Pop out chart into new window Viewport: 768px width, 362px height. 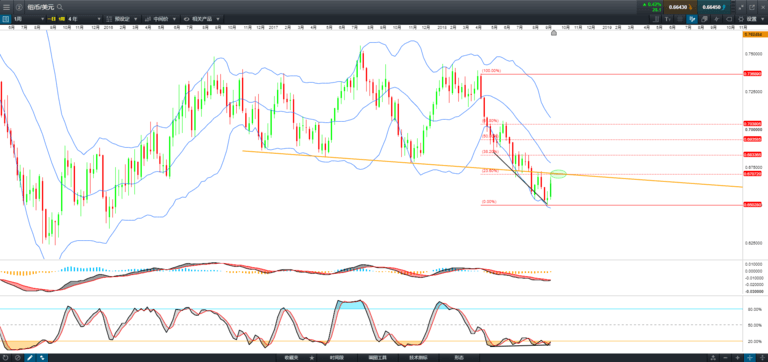[x=752, y=7]
